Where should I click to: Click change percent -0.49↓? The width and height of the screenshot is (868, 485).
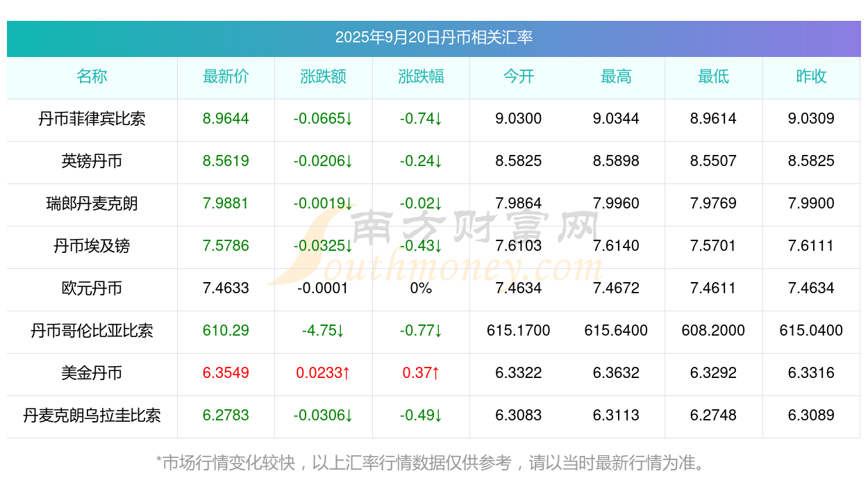click(421, 416)
